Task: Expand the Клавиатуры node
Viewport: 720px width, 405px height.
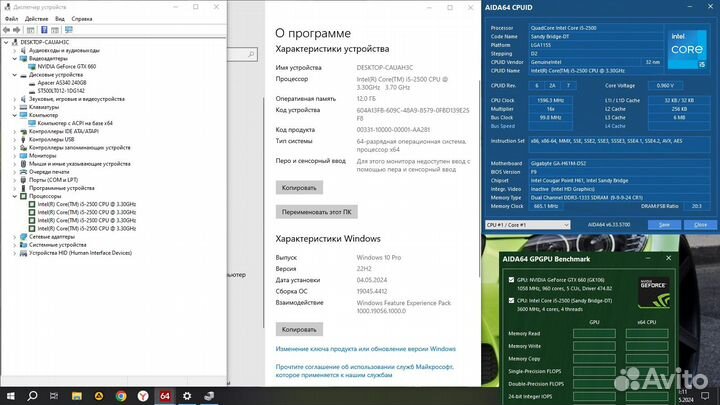Action: click(x=15, y=107)
